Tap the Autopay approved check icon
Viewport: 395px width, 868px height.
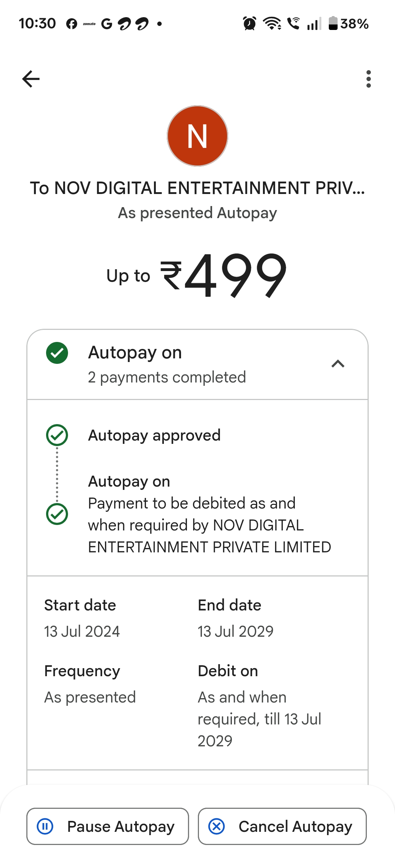tap(57, 435)
